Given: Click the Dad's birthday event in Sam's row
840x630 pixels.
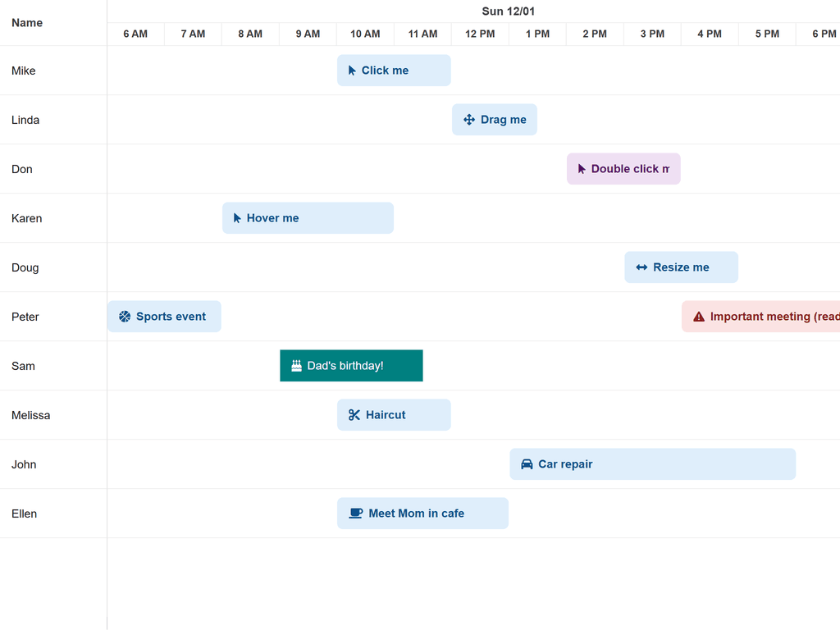Looking at the screenshot, I should pyautogui.click(x=351, y=365).
